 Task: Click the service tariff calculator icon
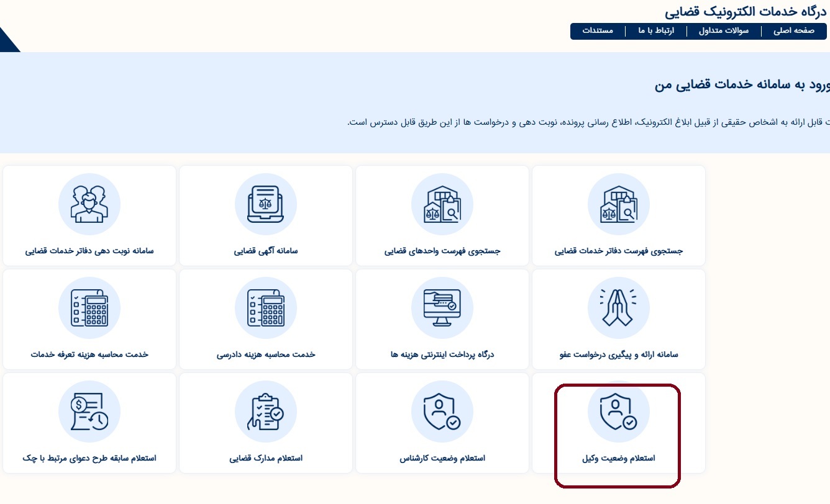tap(89, 307)
